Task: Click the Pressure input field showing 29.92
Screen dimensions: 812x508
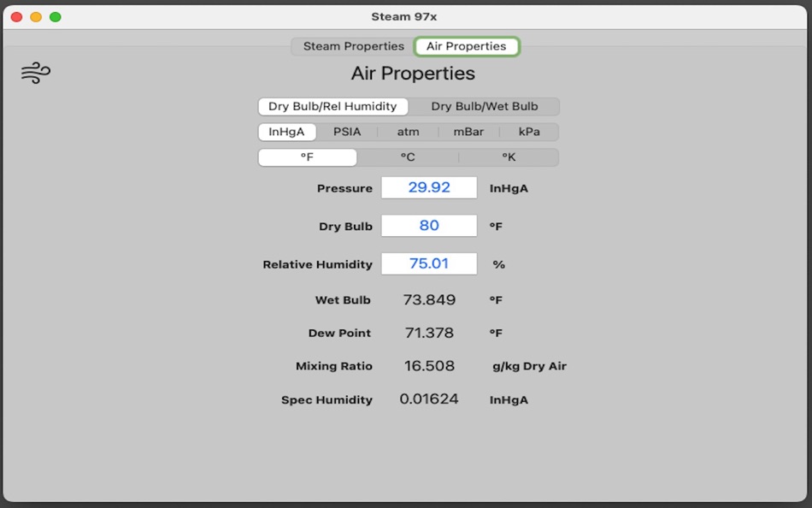Action: coord(429,187)
